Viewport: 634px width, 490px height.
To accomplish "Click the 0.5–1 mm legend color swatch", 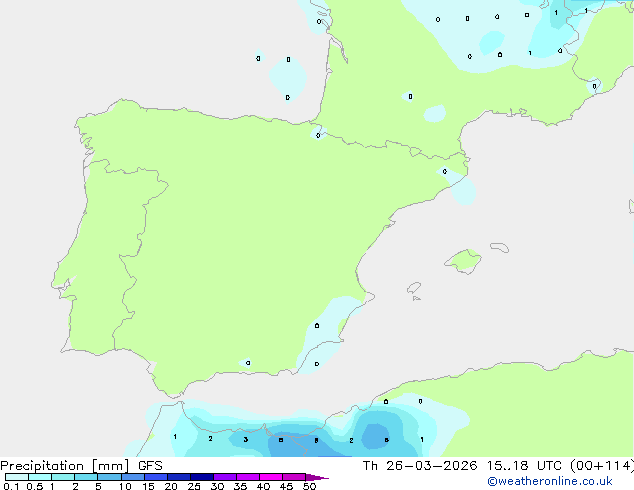I will click(x=40, y=477).
